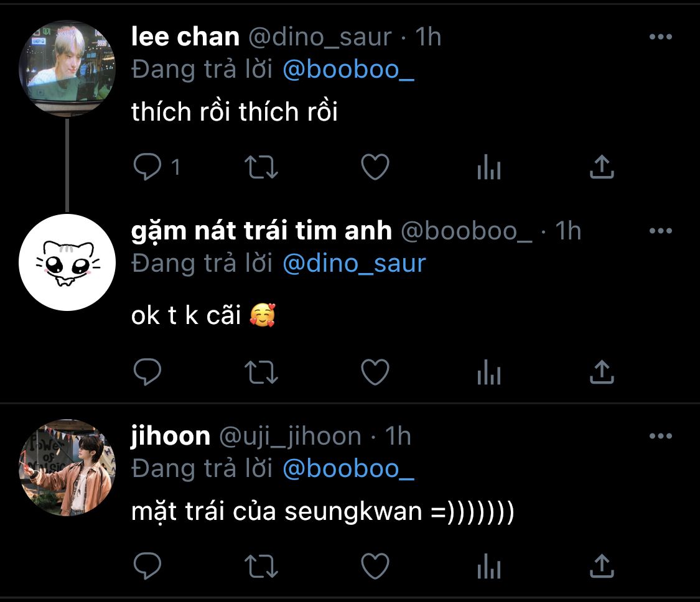Viewport: 700px width, 602px height.
Task: Share lee chan's tweet
Action: tap(602, 167)
